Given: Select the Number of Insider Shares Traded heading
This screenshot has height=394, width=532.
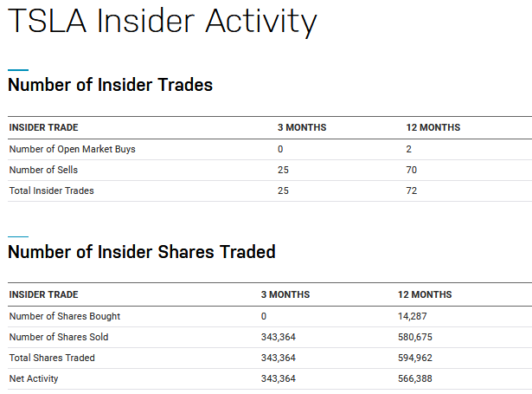Looking at the screenshot, I should pyautogui.click(x=142, y=252).
